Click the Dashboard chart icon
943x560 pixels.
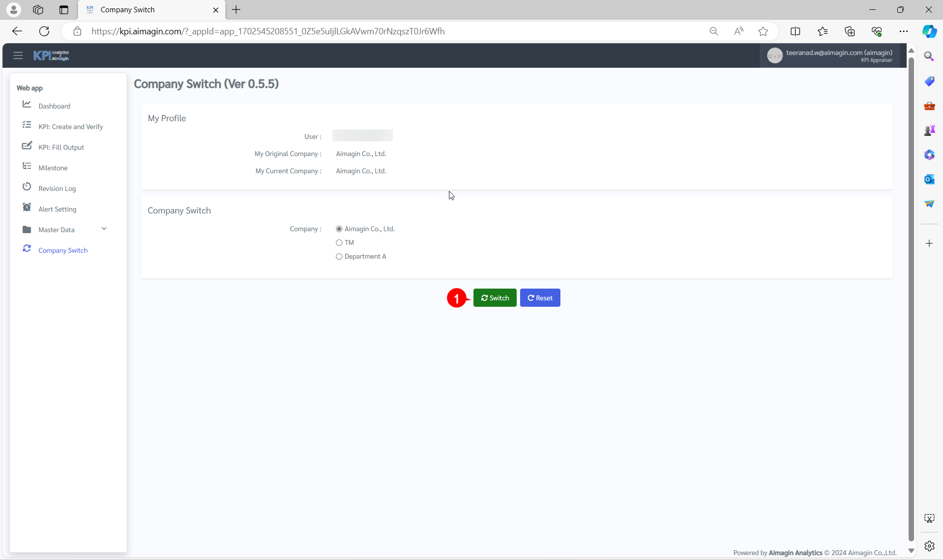(x=27, y=105)
